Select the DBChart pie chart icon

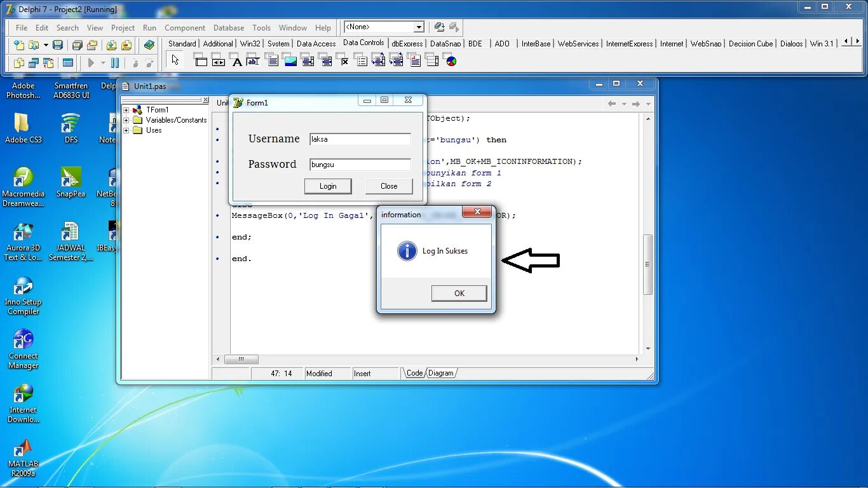click(451, 61)
